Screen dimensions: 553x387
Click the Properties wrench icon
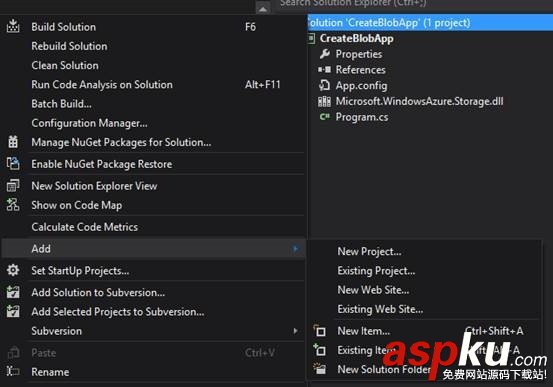pos(324,54)
